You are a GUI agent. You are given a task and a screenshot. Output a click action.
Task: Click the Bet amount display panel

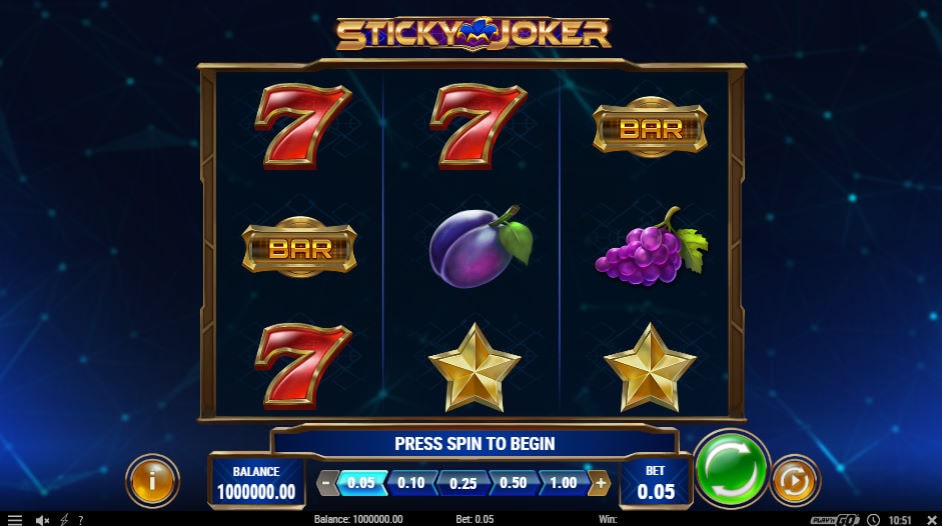pyautogui.click(x=655, y=482)
